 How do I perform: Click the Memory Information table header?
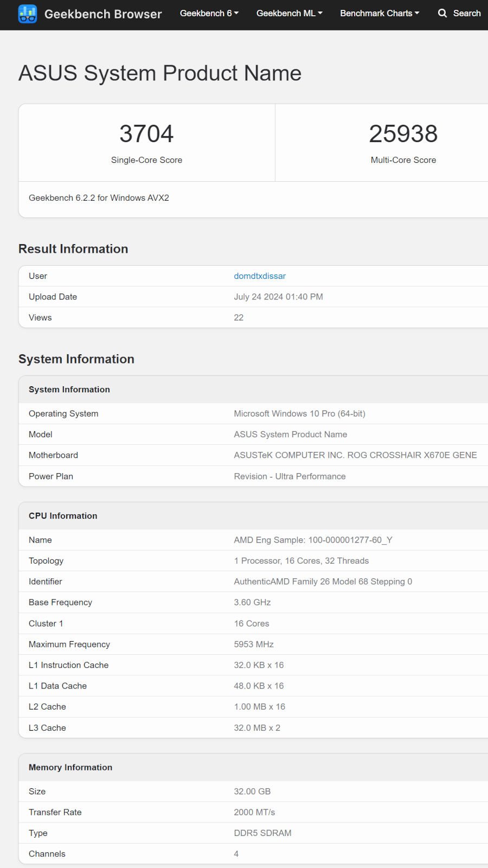coord(70,767)
